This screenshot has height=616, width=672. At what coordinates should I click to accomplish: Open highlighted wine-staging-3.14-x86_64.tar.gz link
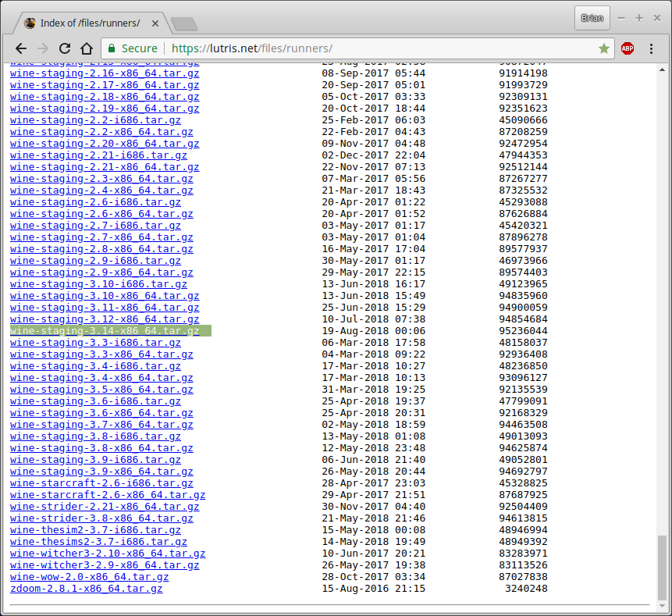105,331
